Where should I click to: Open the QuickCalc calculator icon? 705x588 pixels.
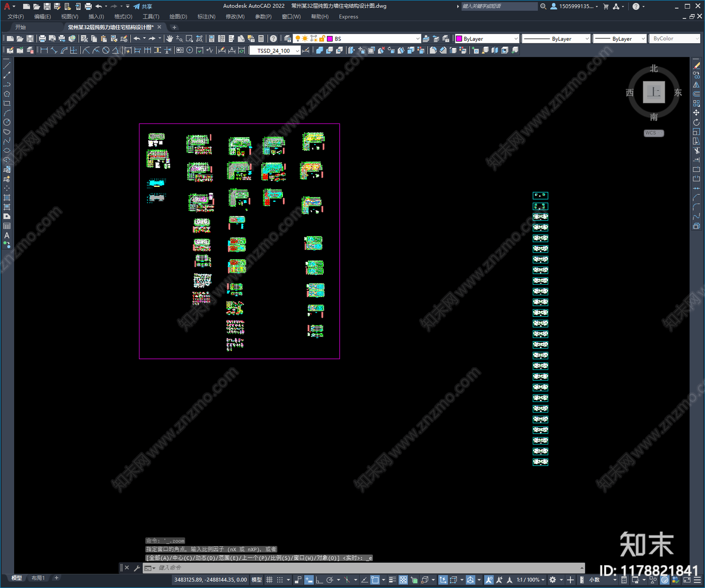point(261,39)
